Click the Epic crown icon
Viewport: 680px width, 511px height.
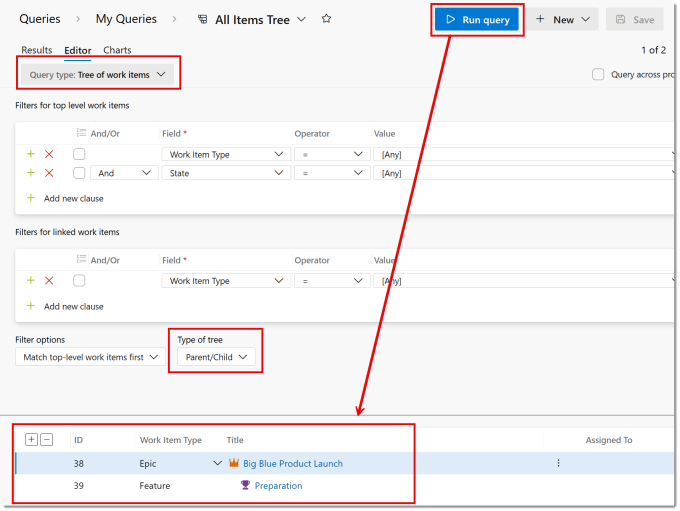point(234,463)
